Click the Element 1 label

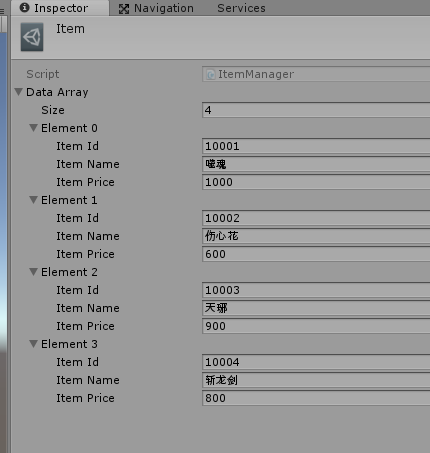[69, 200]
